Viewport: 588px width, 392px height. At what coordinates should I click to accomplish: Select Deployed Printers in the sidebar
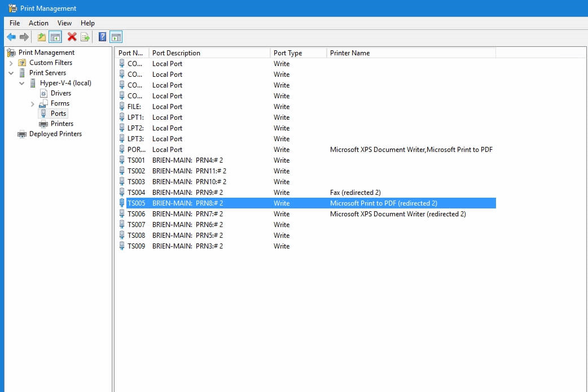click(55, 134)
